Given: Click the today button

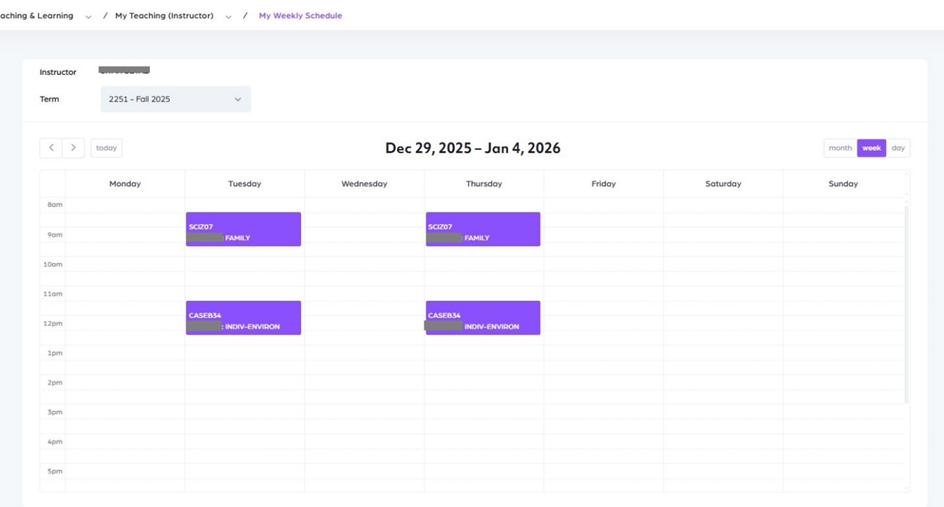Looking at the screenshot, I should (x=106, y=148).
